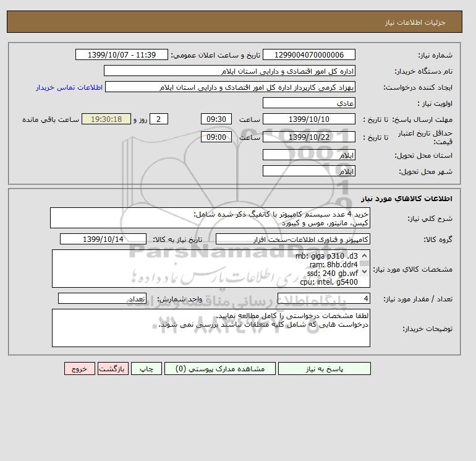This screenshot has width=476, height=461.
Task: Open مشاهده مدارک پیوستی (0) button
Action: [220, 369]
